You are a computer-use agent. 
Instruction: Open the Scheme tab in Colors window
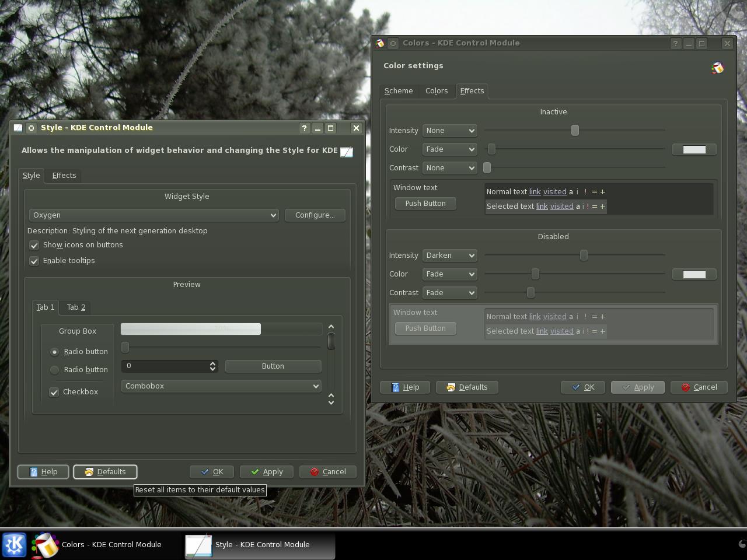click(399, 91)
